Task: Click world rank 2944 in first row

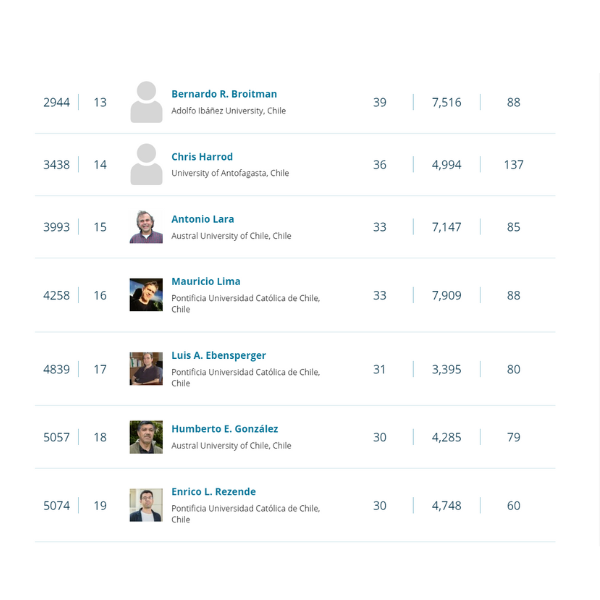Action: click(57, 103)
